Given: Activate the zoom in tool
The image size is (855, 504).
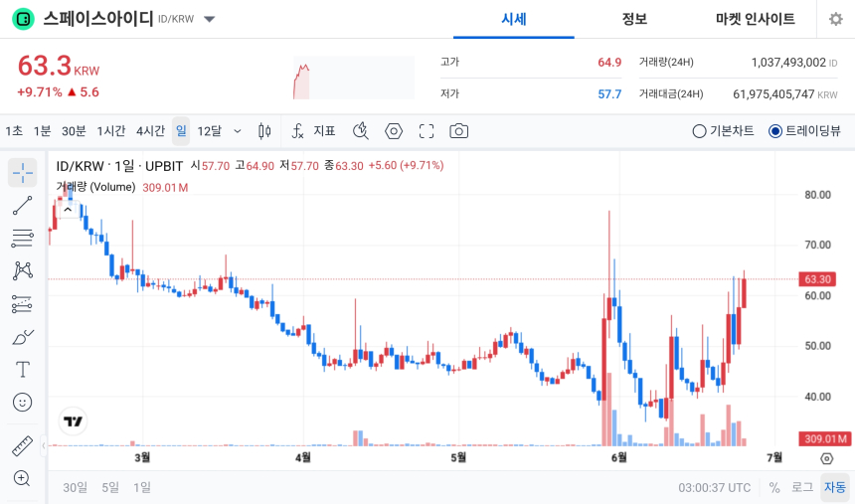Looking at the screenshot, I should [22, 478].
